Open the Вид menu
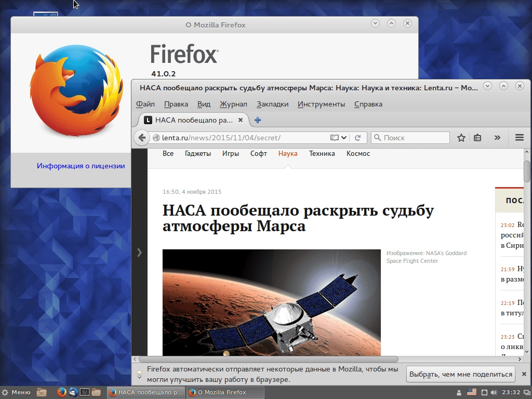532x399 pixels. (x=204, y=104)
